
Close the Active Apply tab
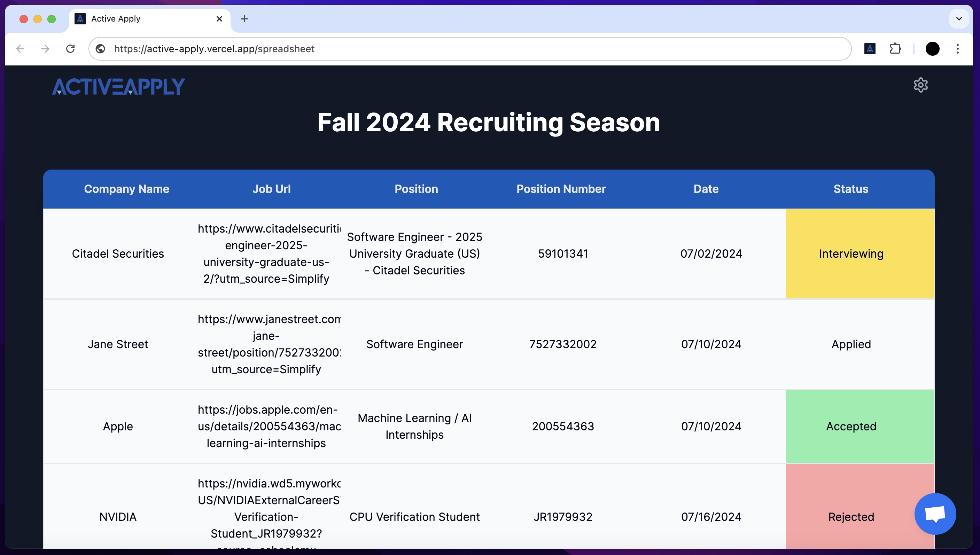click(x=219, y=19)
